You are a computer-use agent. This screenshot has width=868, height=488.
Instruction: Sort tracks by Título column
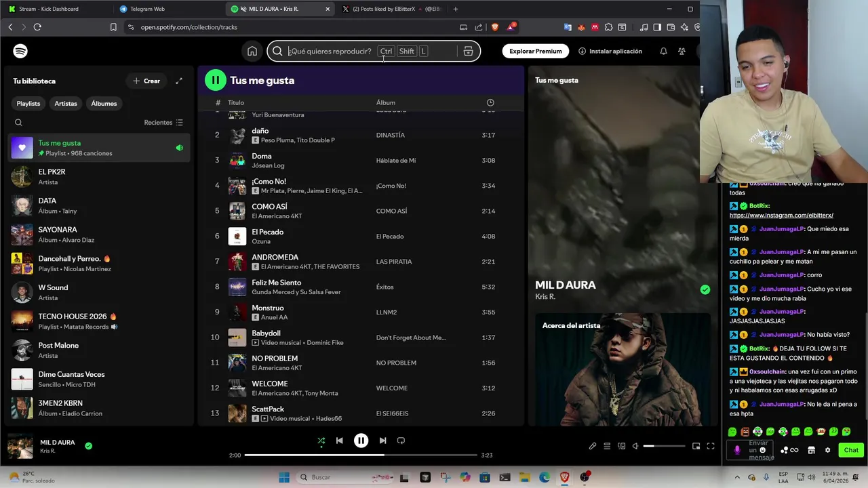(236, 103)
